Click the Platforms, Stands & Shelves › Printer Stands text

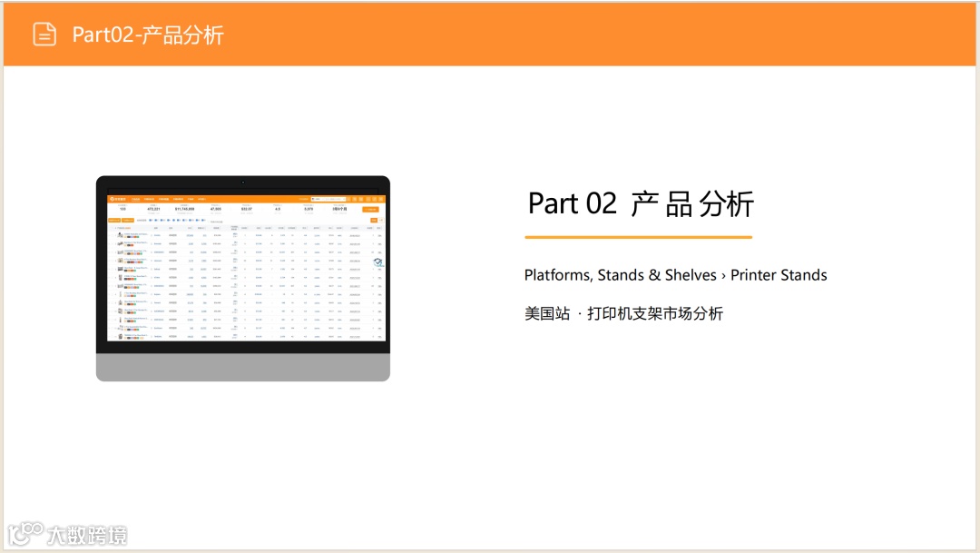[676, 275]
